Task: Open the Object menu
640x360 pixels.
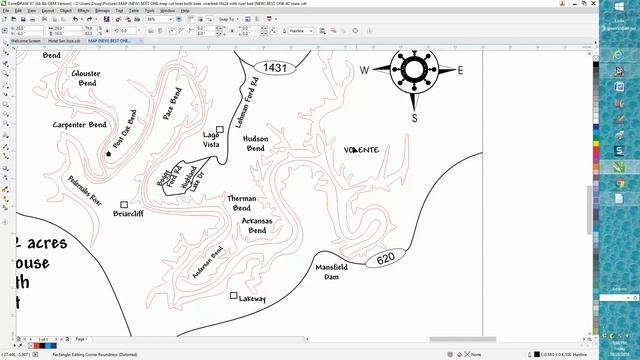Action: tap(65, 11)
